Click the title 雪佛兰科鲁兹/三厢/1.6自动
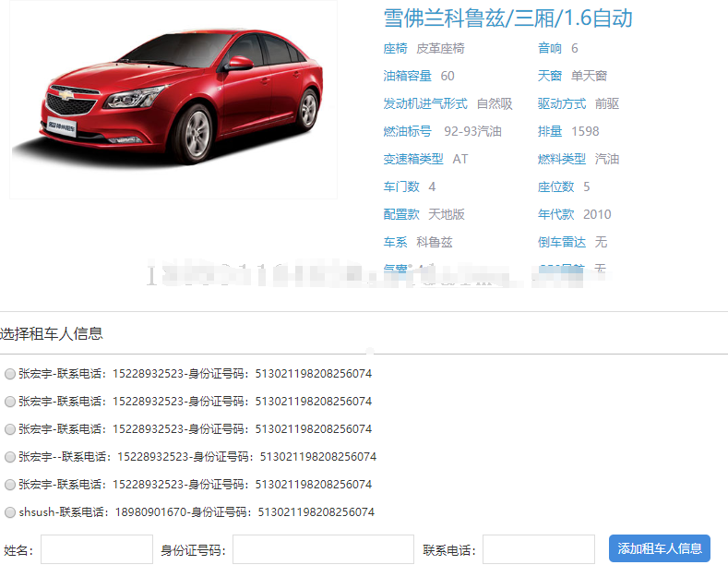The height and width of the screenshot is (577, 728). click(x=507, y=18)
